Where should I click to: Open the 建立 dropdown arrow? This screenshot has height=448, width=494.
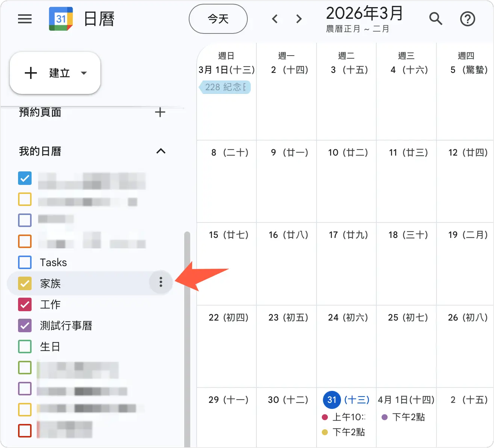(84, 73)
